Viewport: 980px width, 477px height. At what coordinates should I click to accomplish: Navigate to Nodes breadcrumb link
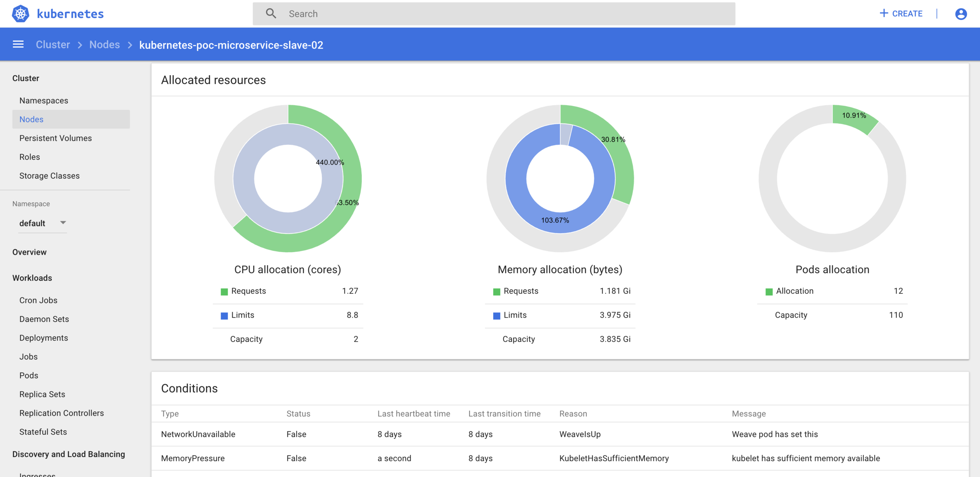[104, 45]
